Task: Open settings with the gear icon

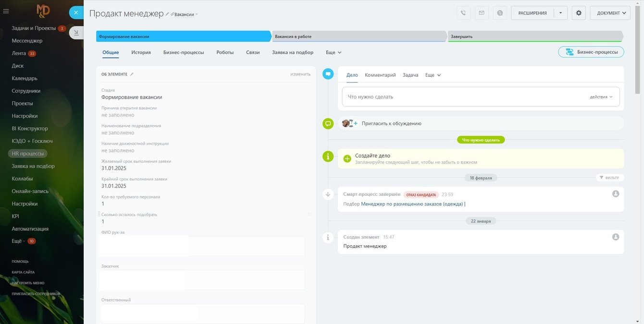Action: click(579, 13)
